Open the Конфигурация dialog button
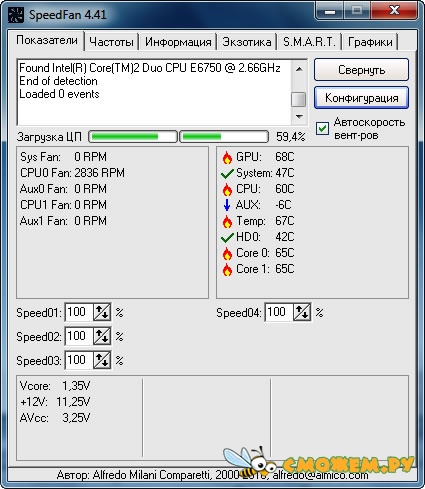 coord(361,98)
